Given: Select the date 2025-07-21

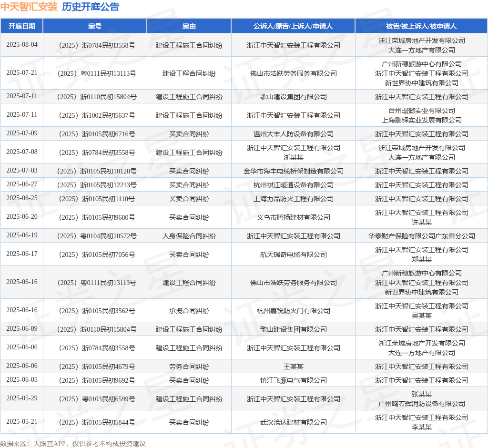Looking at the screenshot, I should coord(22,72).
